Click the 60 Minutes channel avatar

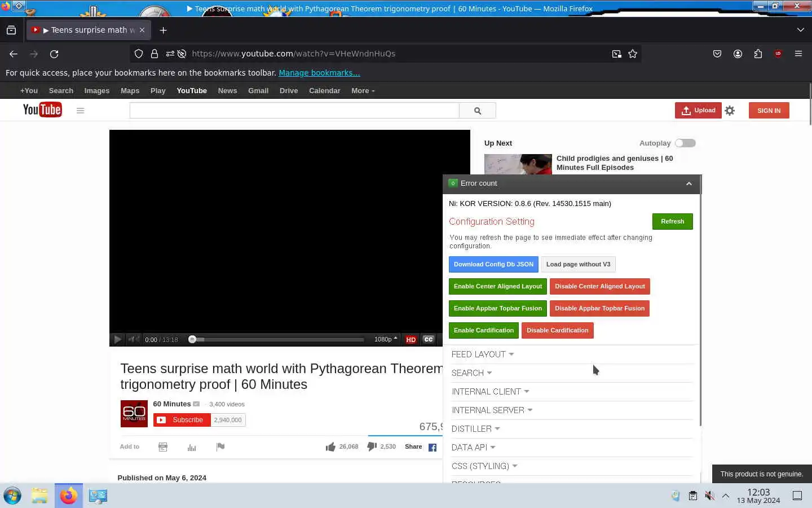(x=134, y=414)
